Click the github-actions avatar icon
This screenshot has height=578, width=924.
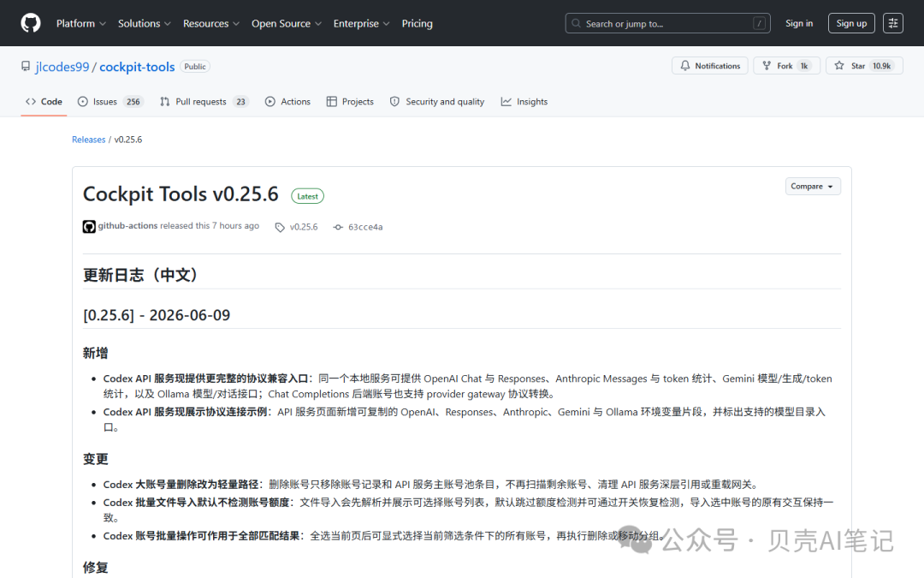click(x=89, y=226)
